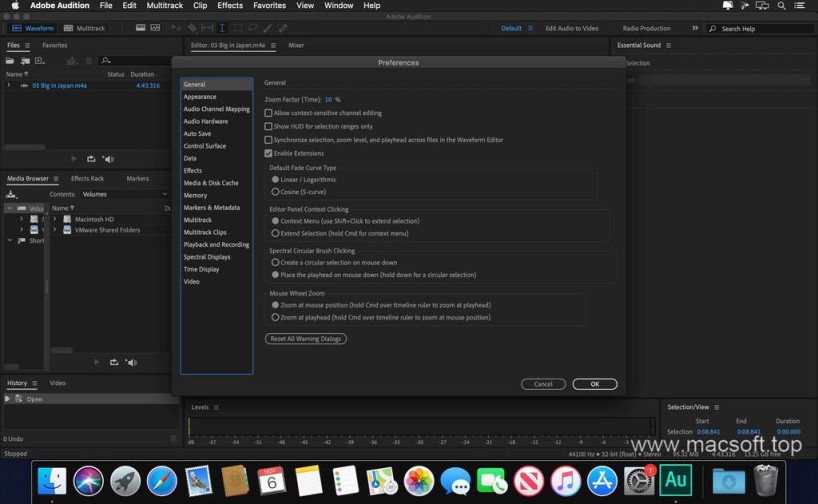The height and width of the screenshot is (504, 818).
Task: Open the Contents Volumes dropdown
Action: [120, 194]
